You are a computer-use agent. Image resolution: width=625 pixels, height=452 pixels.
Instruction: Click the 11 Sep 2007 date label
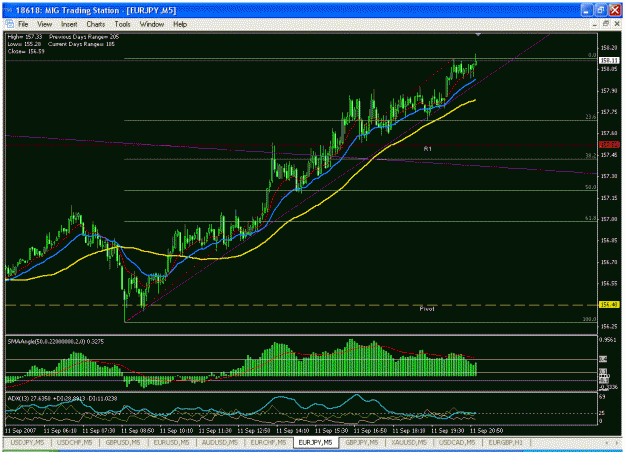point(20,431)
